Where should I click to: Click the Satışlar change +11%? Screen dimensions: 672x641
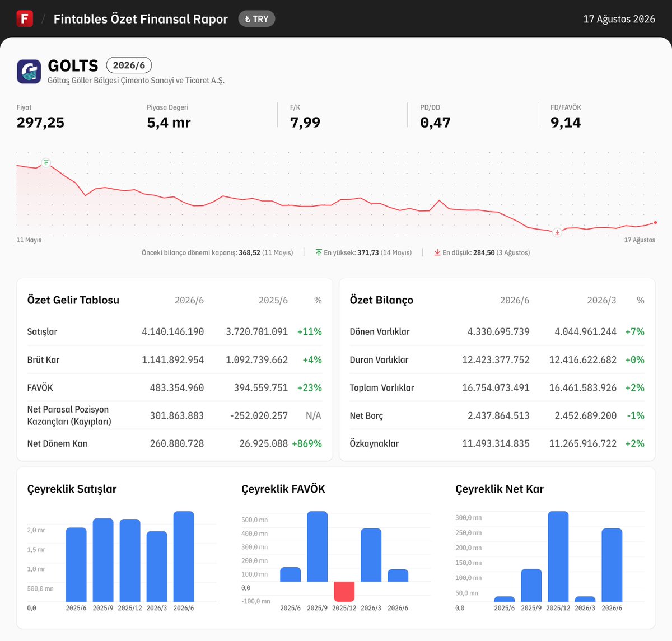pyautogui.click(x=310, y=331)
